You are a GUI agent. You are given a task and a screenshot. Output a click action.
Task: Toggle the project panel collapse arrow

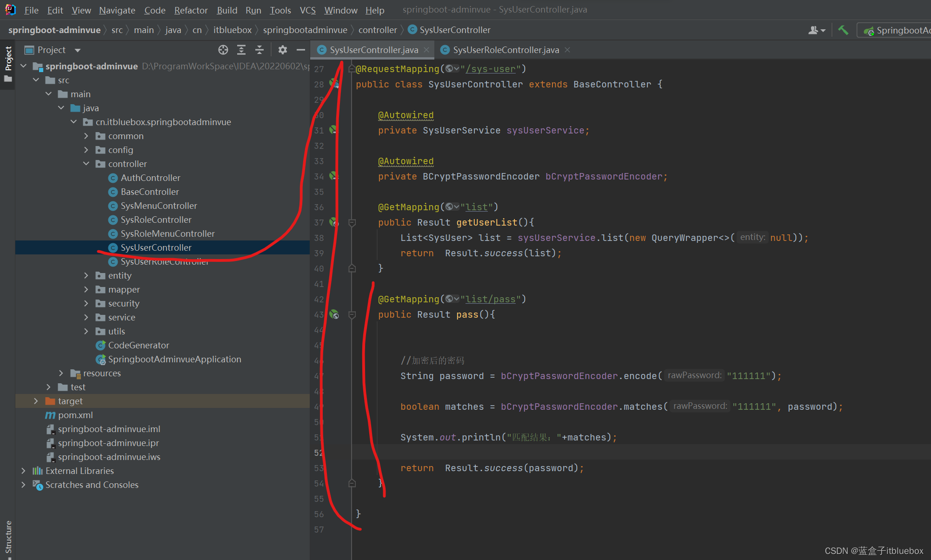[x=301, y=50]
